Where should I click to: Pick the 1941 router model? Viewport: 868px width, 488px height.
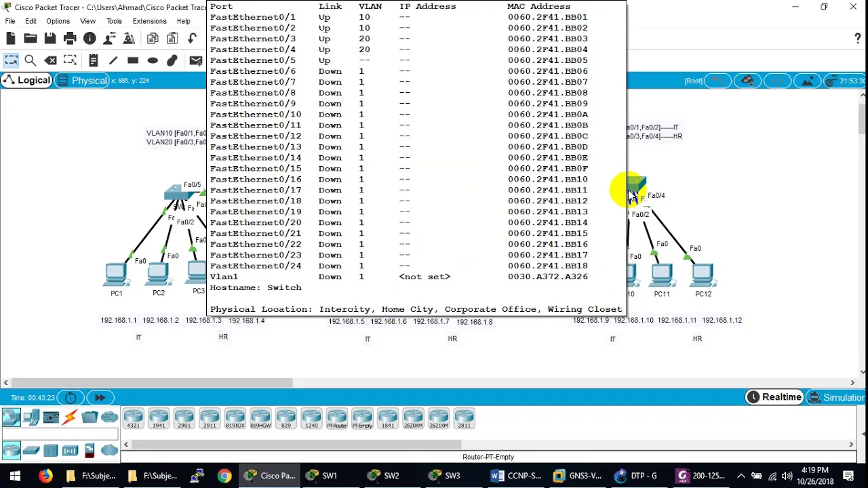click(x=159, y=419)
